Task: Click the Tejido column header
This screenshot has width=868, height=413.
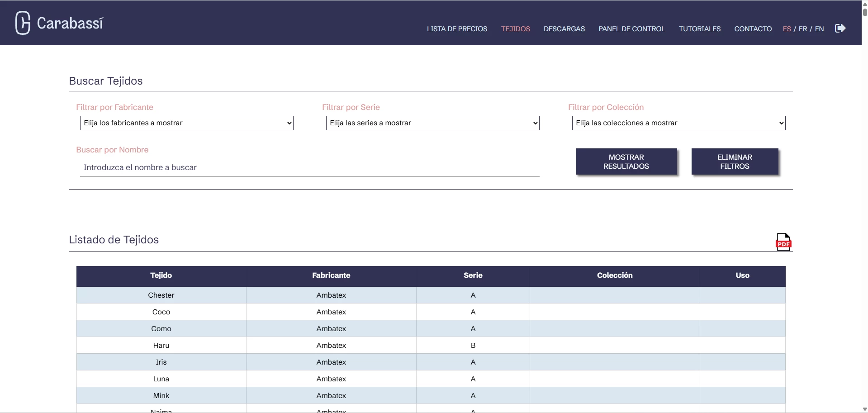Action: pos(161,275)
